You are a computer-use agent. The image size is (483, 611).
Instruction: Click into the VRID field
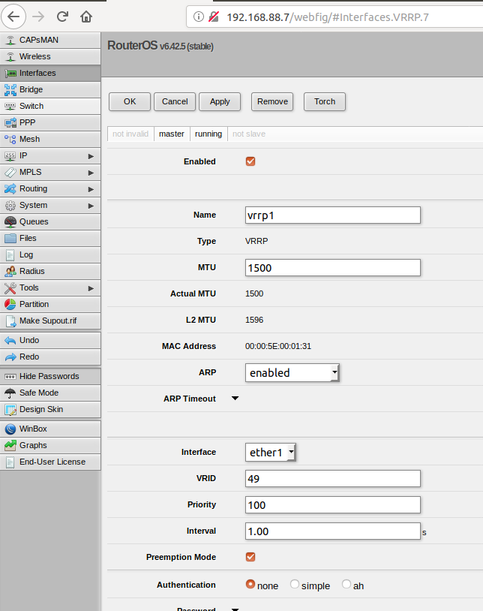[x=333, y=479]
